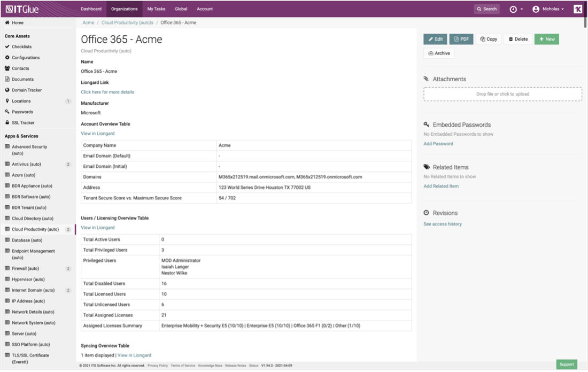
Task: Click the Copy button
Action: (x=489, y=39)
